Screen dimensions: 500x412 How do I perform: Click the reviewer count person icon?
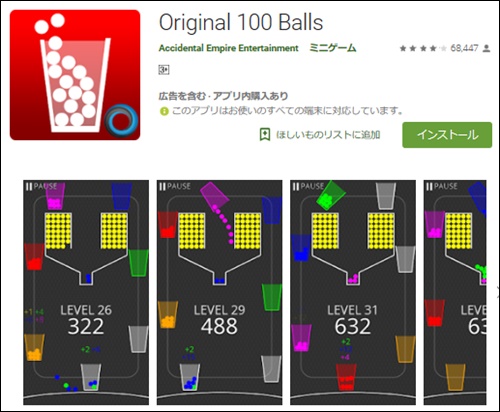[x=486, y=49]
